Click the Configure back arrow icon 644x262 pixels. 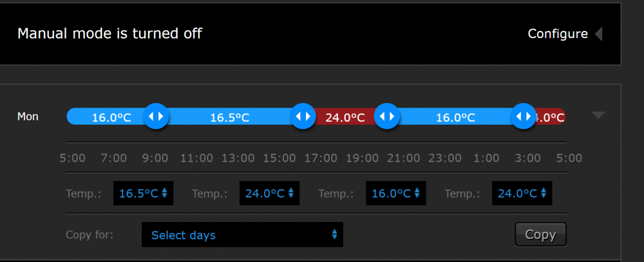pyautogui.click(x=599, y=34)
